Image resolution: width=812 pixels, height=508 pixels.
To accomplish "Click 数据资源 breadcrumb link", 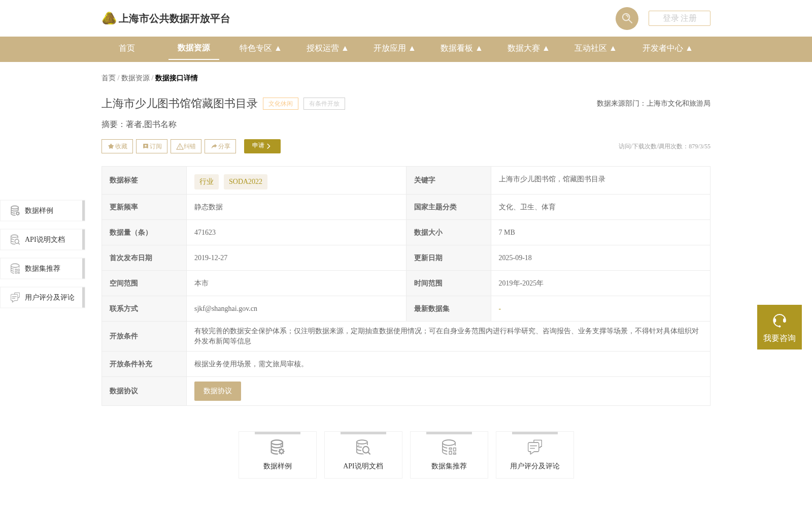I will [136, 78].
